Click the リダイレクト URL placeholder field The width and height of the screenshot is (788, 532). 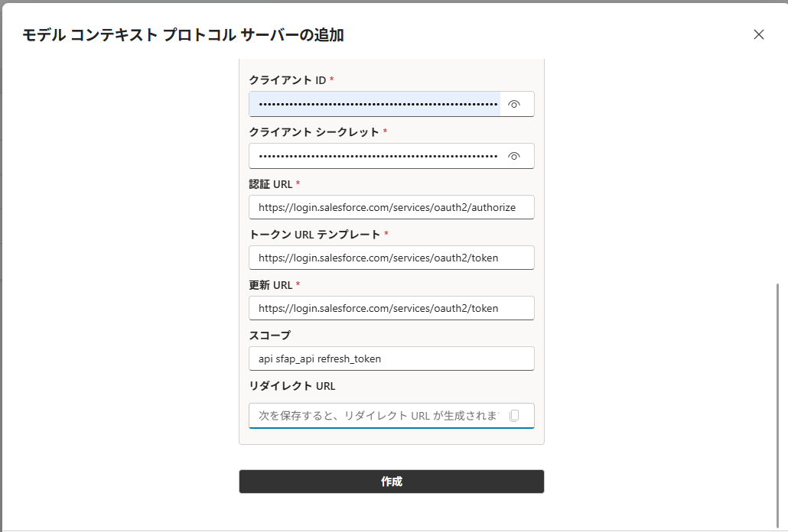(x=378, y=416)
